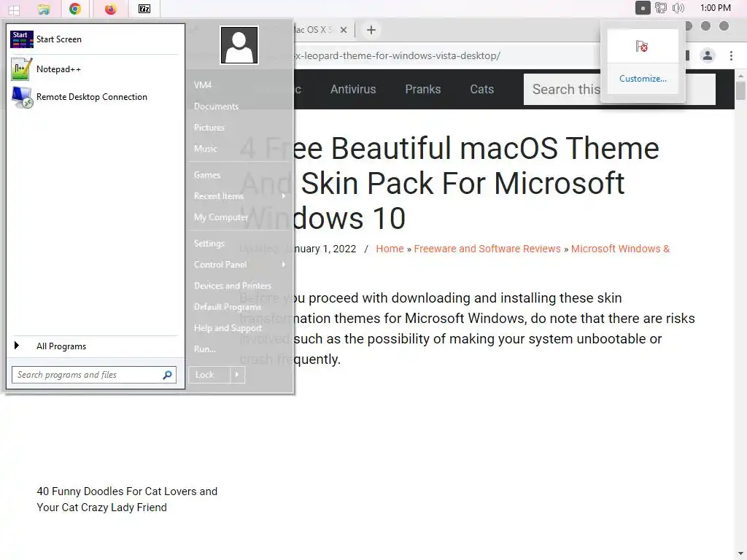Click the browser address bar URL
Image resolution: width=747 pixels, height=560 pixels.
click(x=397, y=55)
